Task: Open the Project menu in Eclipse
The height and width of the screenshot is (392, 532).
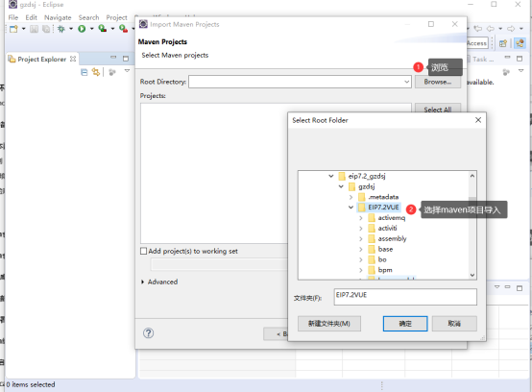Action: pyautogui.click(x=116, y=17)
